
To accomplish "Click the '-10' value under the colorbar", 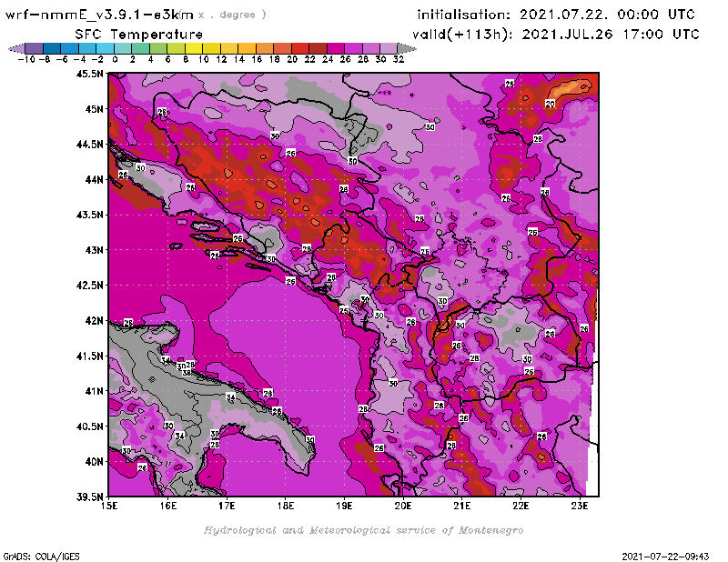I will pos(25,59).
